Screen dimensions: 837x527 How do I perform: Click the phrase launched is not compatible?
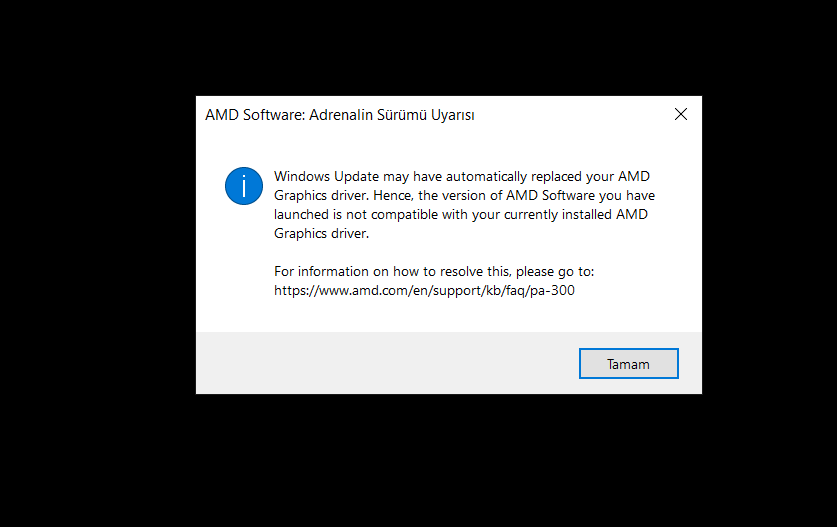point(356,215)
